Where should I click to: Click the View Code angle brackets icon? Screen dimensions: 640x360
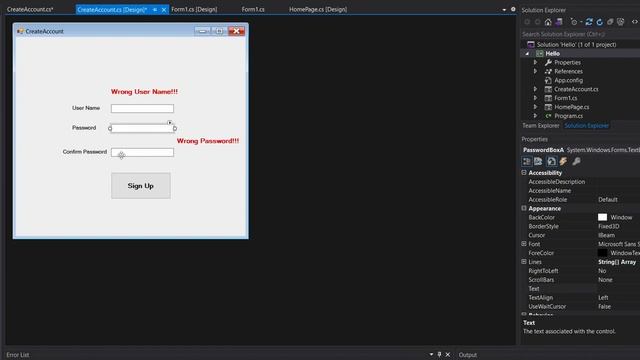pyautogui.click(x=635, y=22)
